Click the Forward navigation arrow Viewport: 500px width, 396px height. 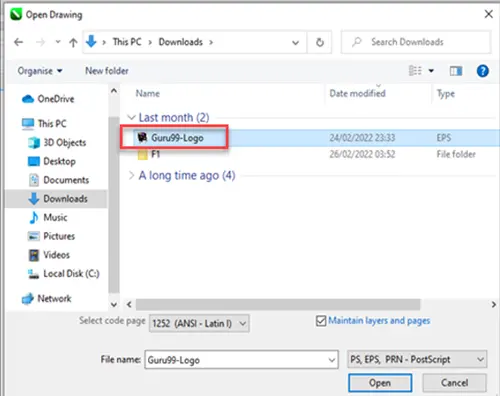pos(40,42)
